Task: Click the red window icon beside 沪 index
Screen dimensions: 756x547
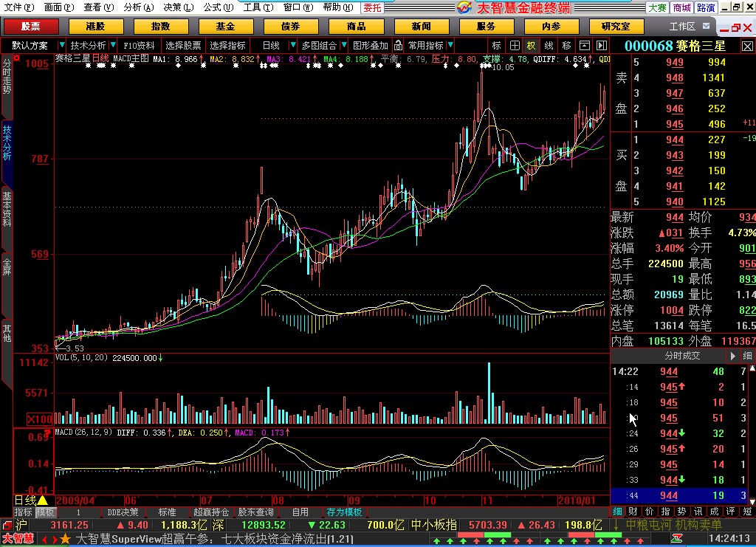Action: 7,525
